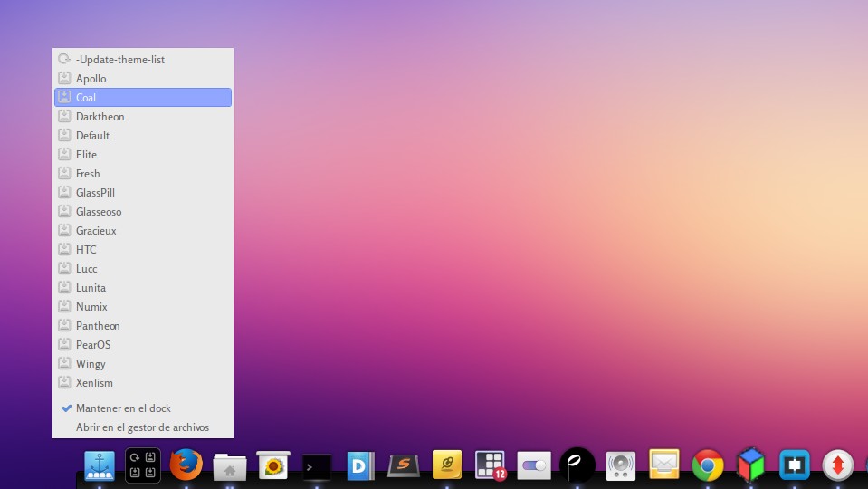Open the speaker sound app icon
The image size is (868, 489).
[621, 465]
